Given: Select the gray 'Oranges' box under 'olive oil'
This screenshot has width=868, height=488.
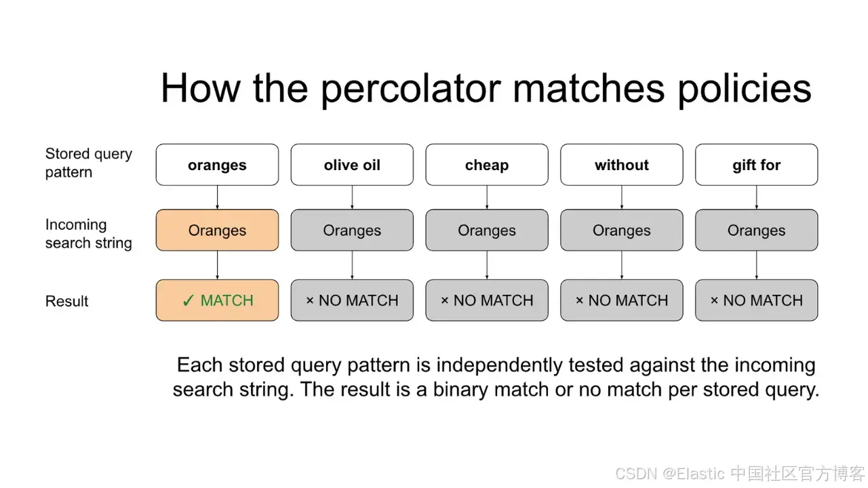Looking at the screenshot, I should [352, 230].
